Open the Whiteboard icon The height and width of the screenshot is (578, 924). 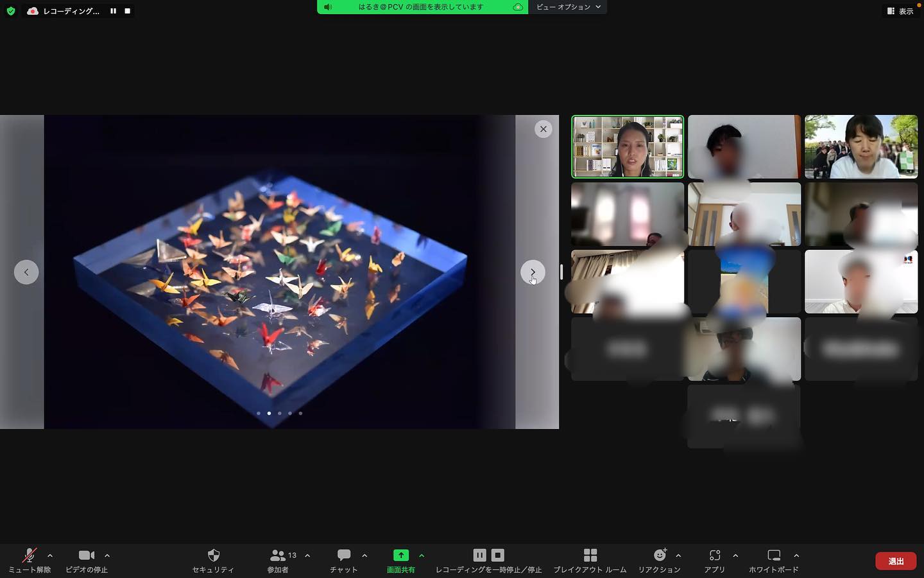click(774, 556)
